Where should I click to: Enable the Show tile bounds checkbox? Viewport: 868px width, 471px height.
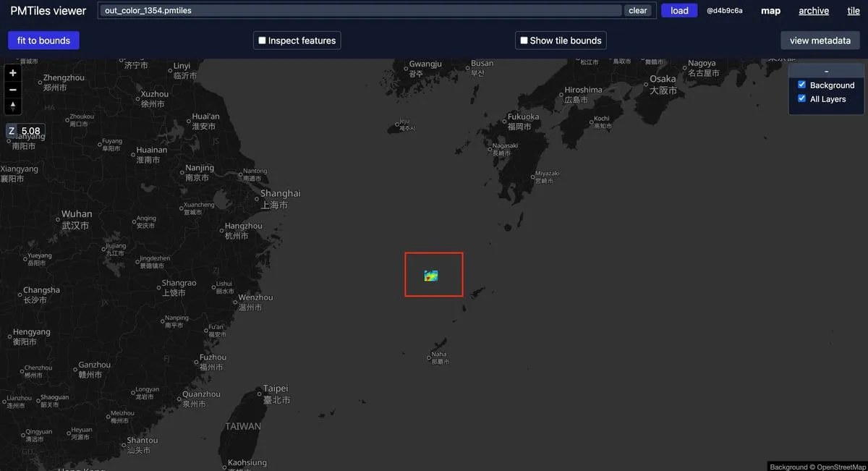pyautogui.click(x=524, y=41)
